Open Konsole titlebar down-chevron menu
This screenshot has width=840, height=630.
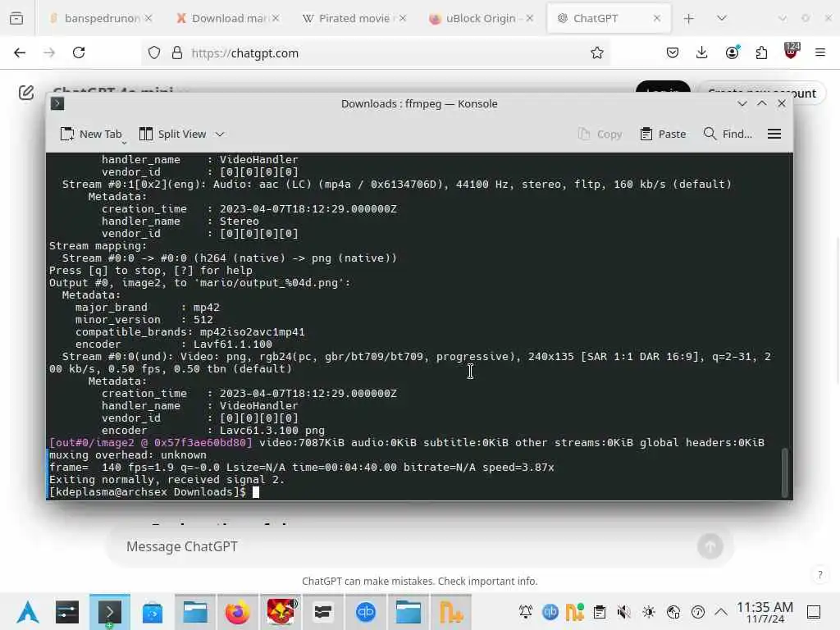(742, 103)
